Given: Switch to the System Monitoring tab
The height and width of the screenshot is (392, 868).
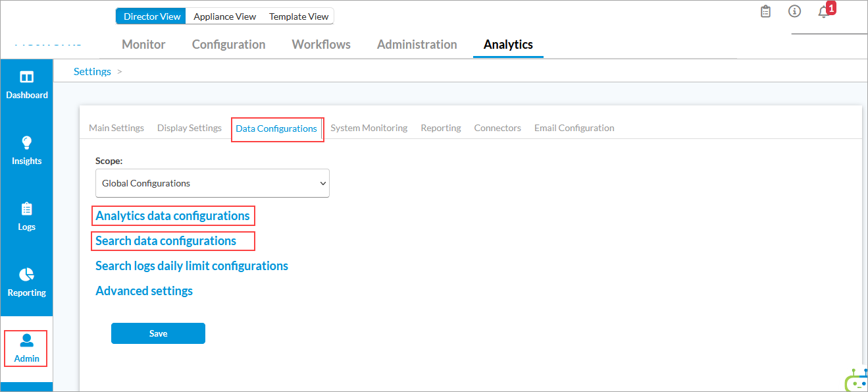Looking at the screenshot, I should point(369,128).
